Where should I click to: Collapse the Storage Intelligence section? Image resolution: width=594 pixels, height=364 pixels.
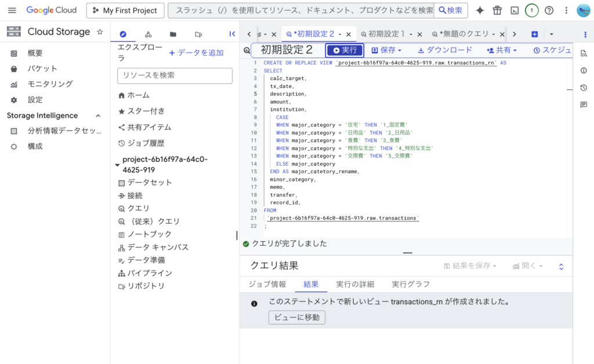[97, 115]
